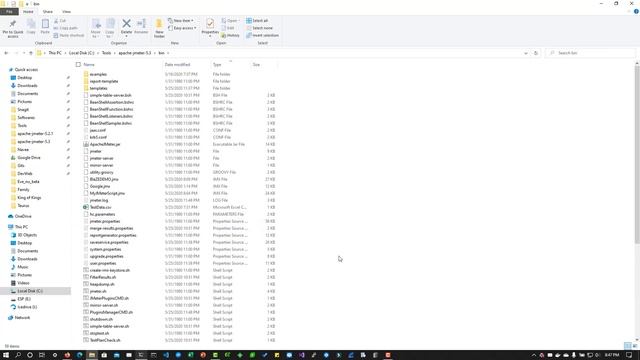This screenshot has height=360, width=640.
Task: Open Properties from the ribbon
Action: [x=210, y=25]
